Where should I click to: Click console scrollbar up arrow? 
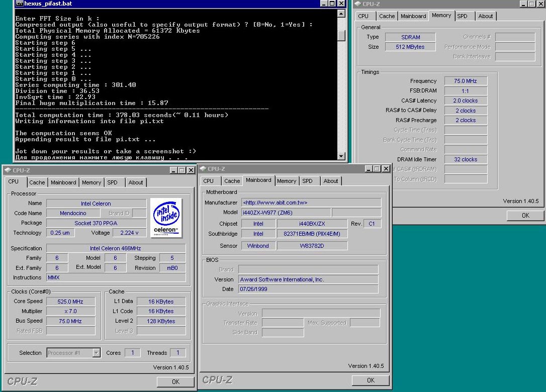click(x=341, y=14)
